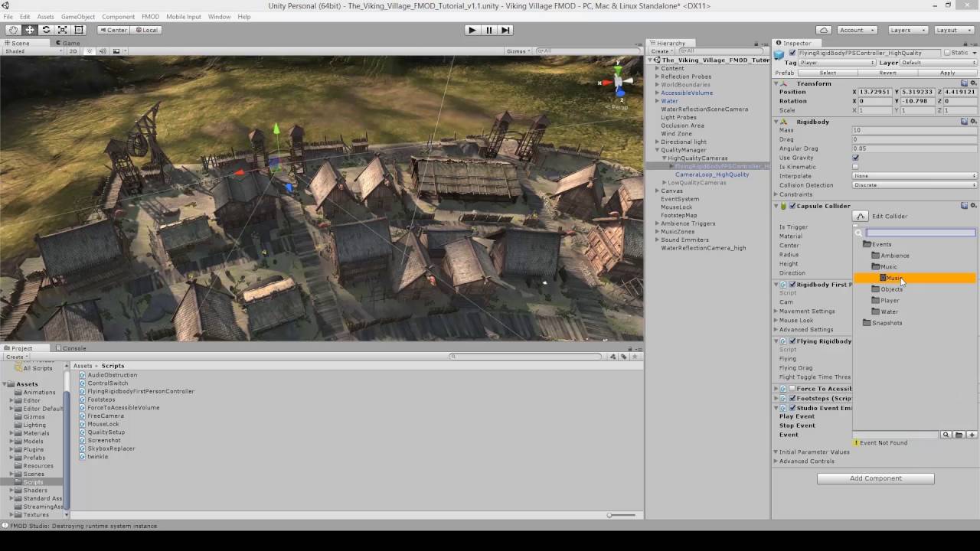Open Transform component gear menu
Viewport: 980px width, 551px height.
click(974, 83)
